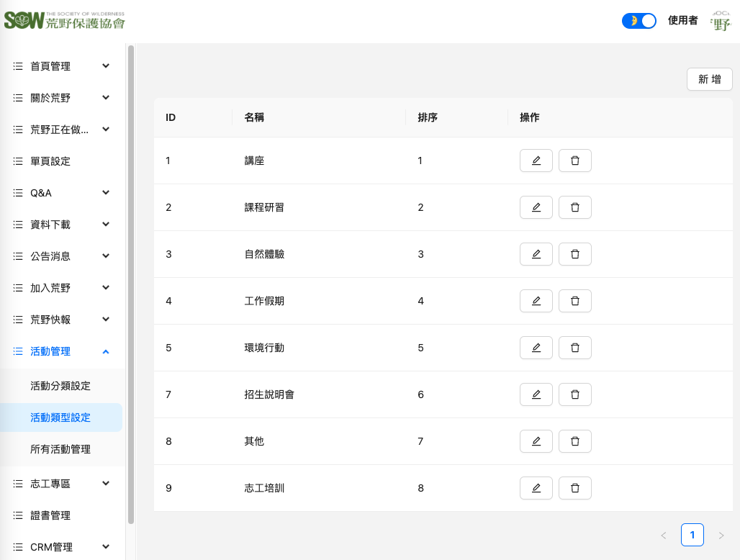The image size is (740, 560).
Task: Delete the 招生說明會 entry
Action: click(574, 394)
